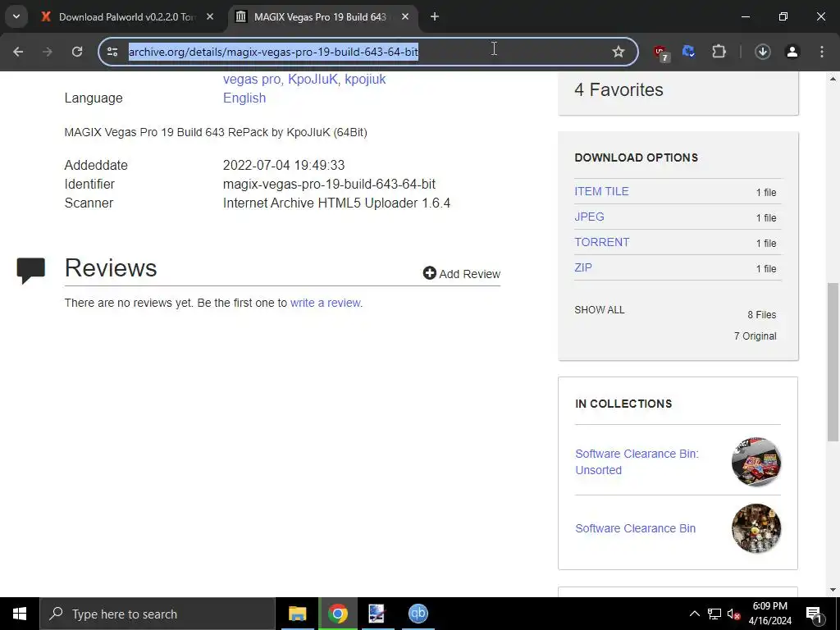This screenshot has width=840, height=630.
Task: Open Chrome three-dot menu
Action: point(822,52)
